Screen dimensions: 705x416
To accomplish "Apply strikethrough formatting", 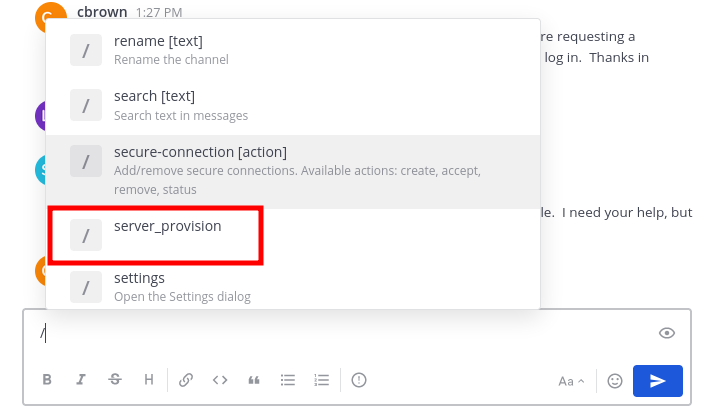I will click(x=115, y=380).
